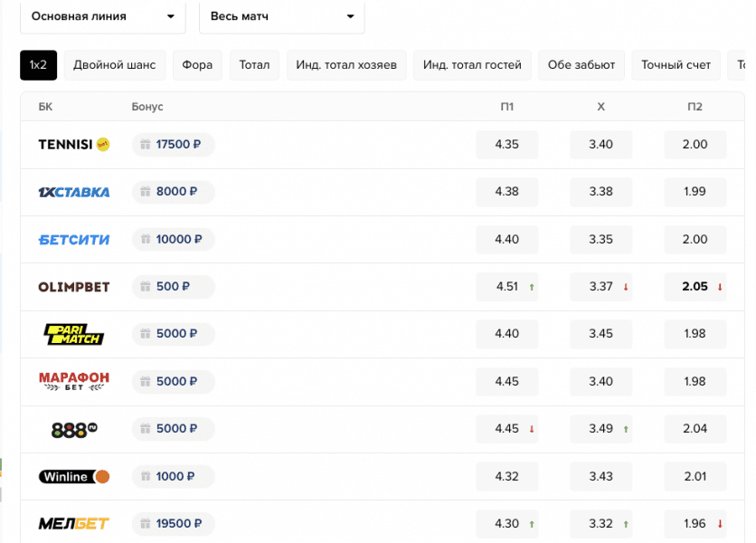The image size is (756, 543).
Task: Expand the Основная линия dropdown
Action: pyautogui.click(x=102, y=16)
